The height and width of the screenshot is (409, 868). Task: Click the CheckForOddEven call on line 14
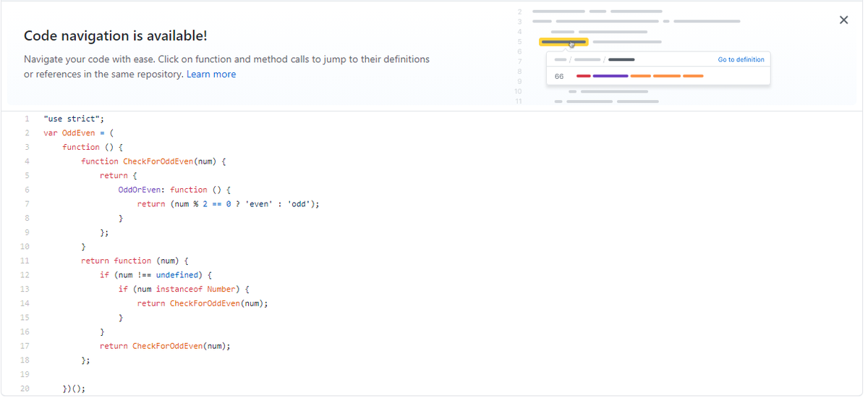coord(205,303)
